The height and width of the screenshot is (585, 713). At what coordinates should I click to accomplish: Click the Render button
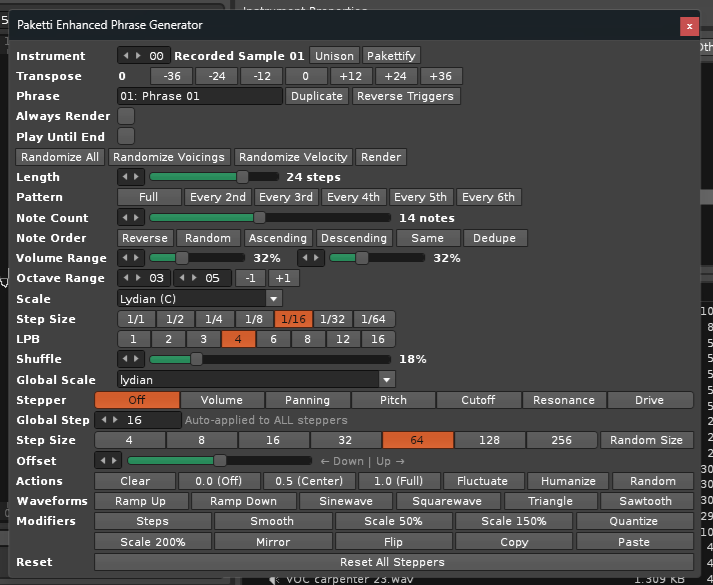(381, 157)
